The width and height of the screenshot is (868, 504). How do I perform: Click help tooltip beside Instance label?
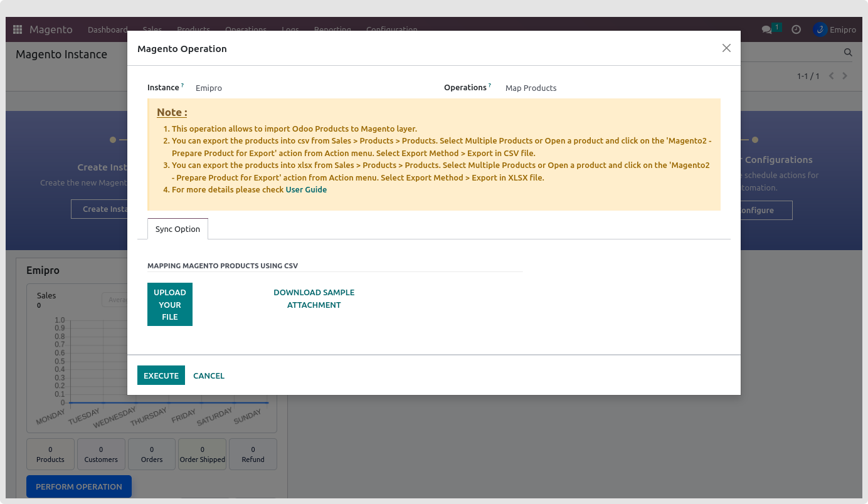click(x=183, y=85)
